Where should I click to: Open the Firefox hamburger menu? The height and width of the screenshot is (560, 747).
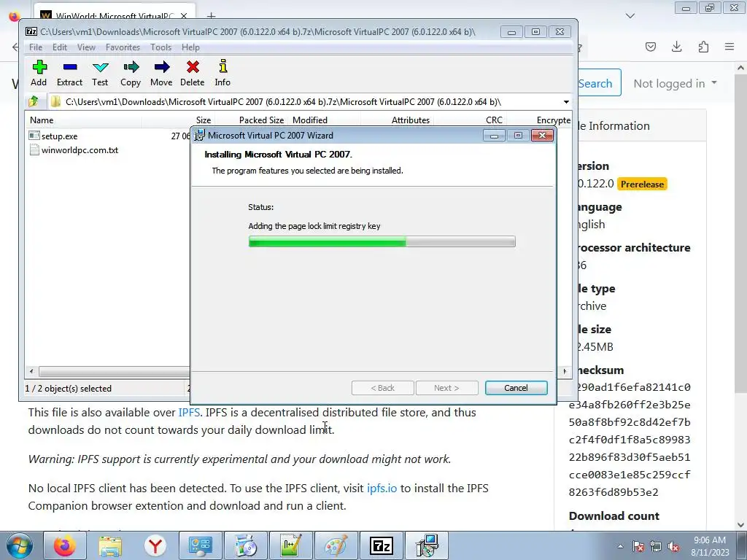(729, 47)
